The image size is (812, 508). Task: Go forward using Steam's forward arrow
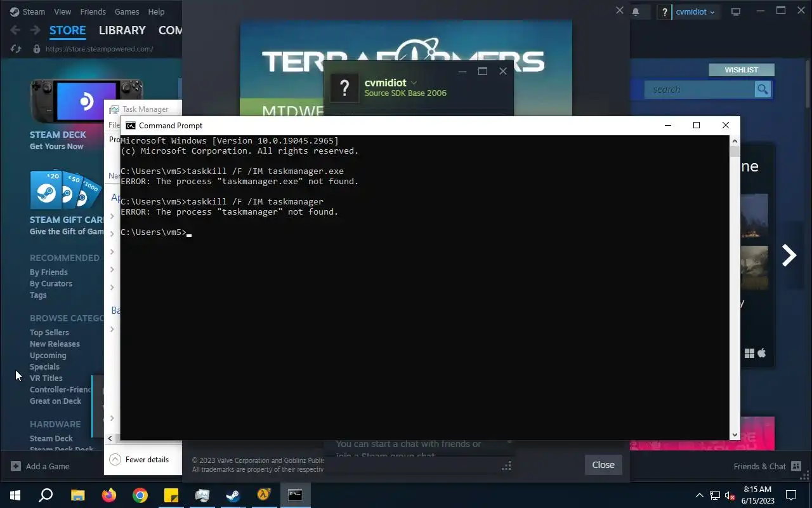point(35,30)
